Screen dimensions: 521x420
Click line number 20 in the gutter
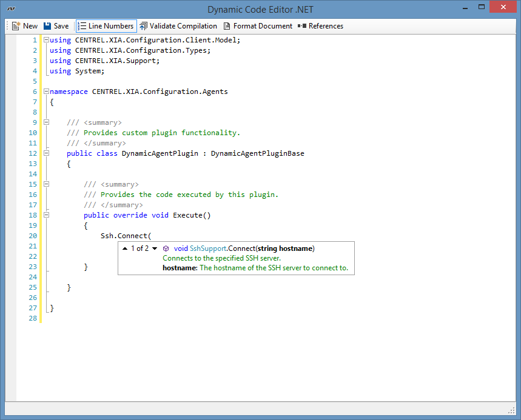click(33, 236)
